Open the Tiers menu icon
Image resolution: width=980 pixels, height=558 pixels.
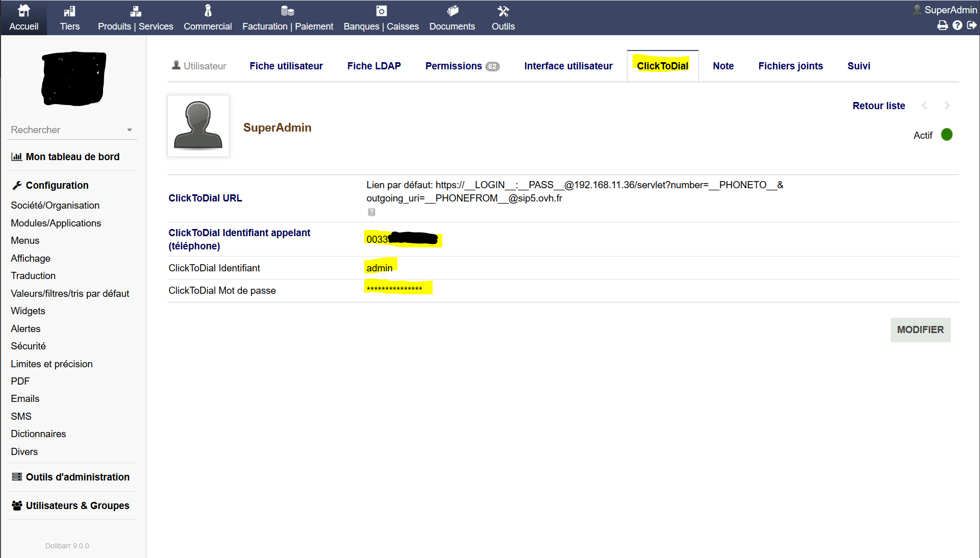click(x=69, y=11)
